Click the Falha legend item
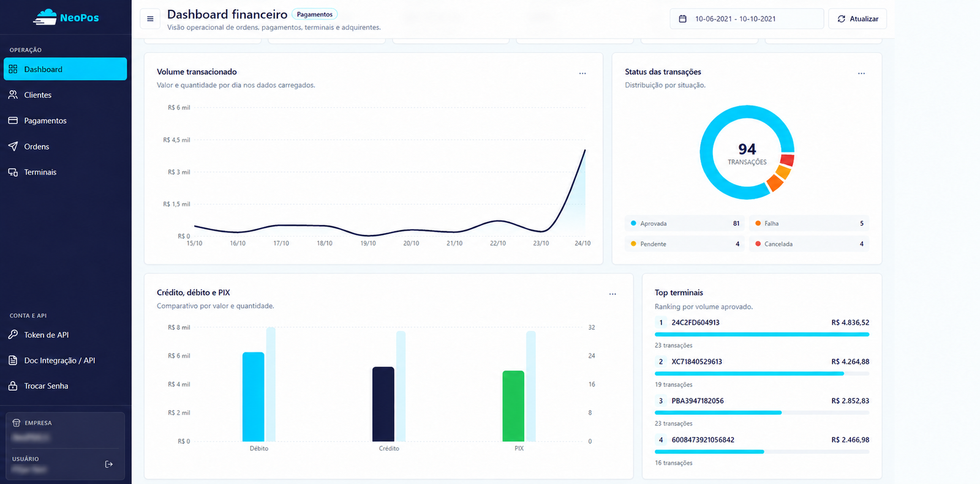The width and height of the screenshot is (980, 484). pyautogui.click(x=809, y=223)
